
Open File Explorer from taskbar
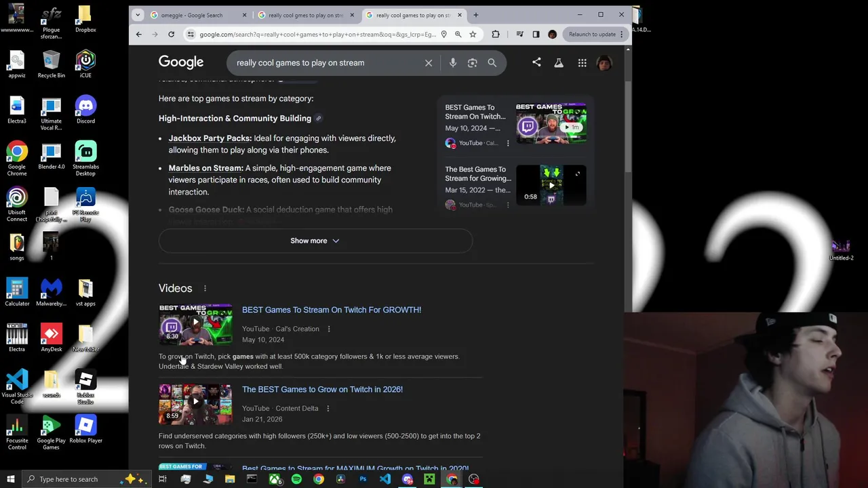click(x=230, y=479)
